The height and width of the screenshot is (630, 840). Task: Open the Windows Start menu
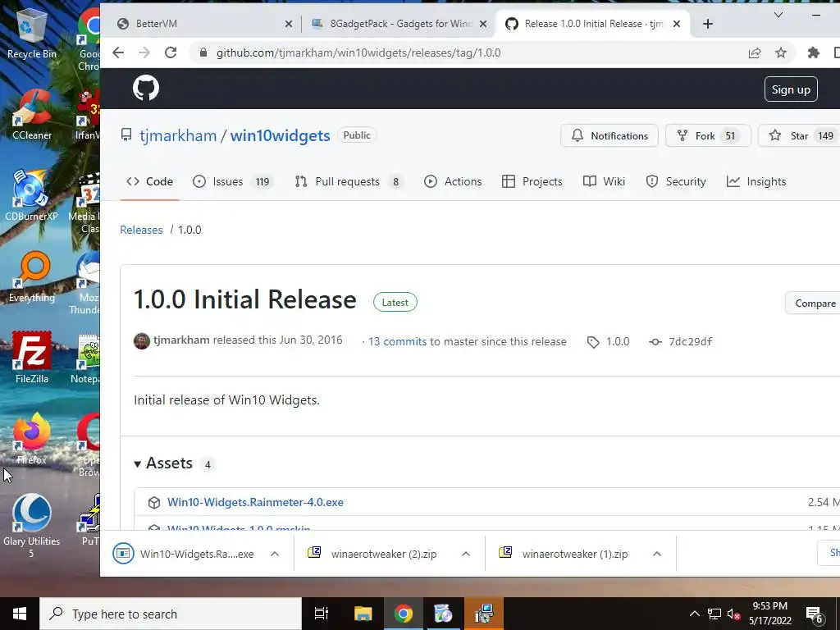20,614
